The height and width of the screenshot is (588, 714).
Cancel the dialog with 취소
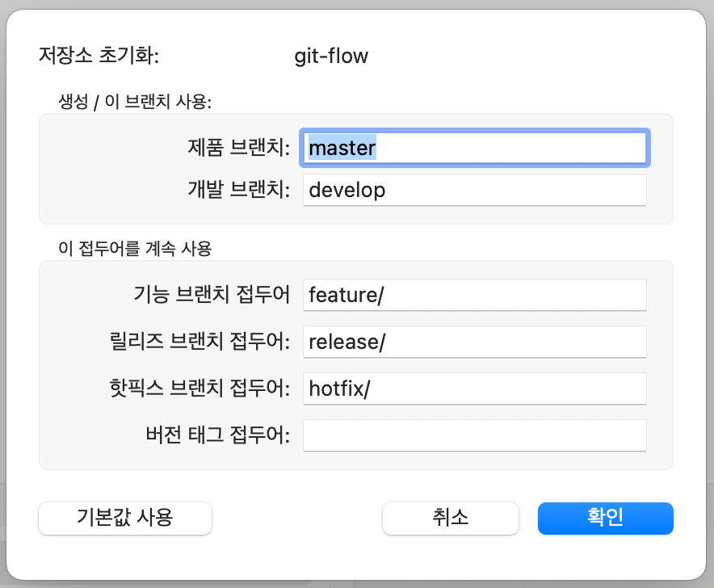pos(451,519)
